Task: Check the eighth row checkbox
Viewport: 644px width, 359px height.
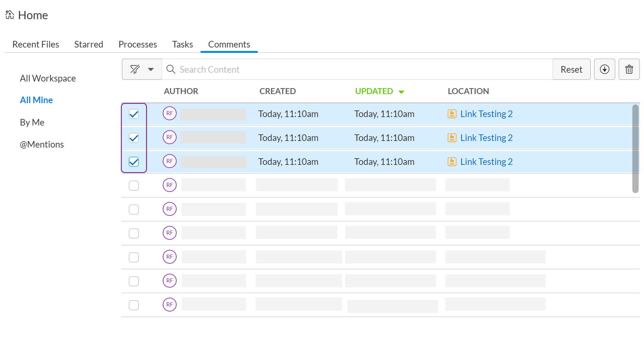Action: (134, 281)
